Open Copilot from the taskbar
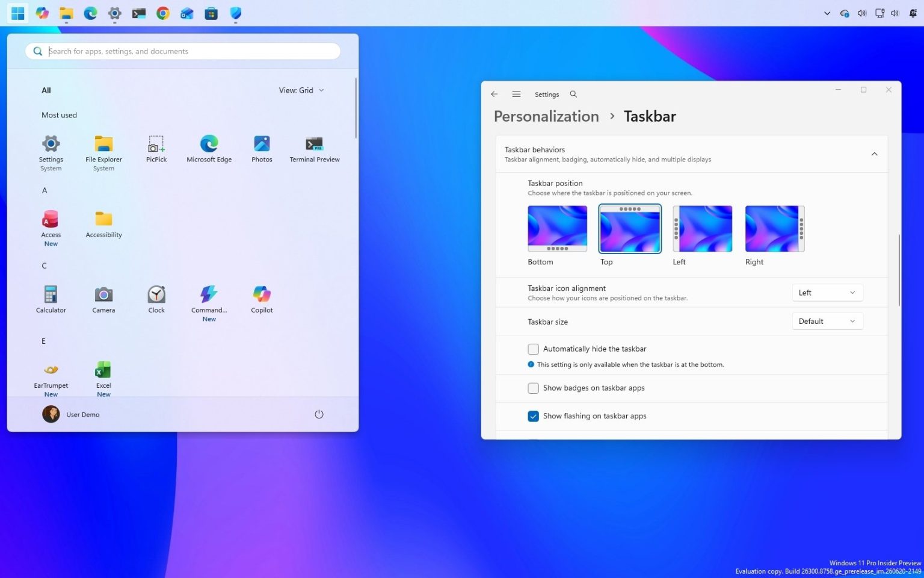 point(42,13)
